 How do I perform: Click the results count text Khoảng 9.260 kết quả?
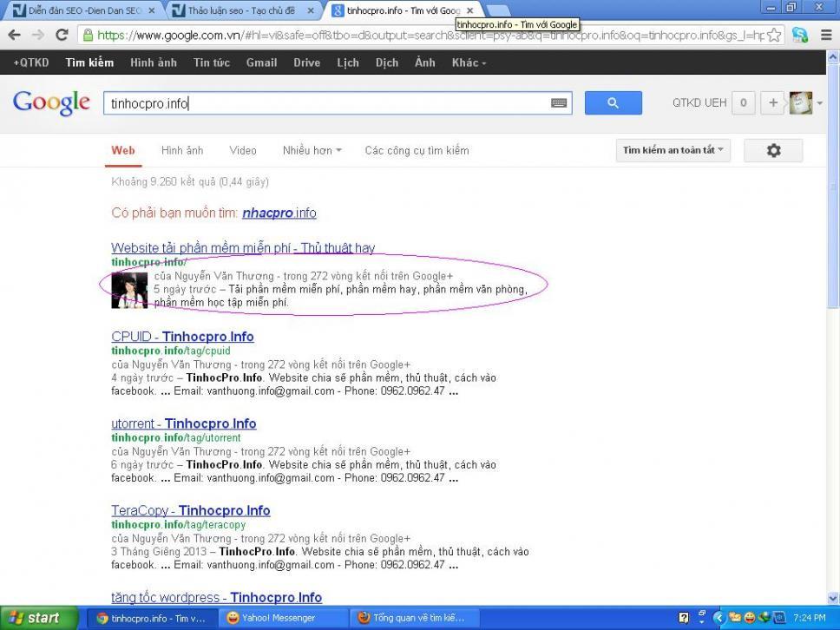point(190,181)
